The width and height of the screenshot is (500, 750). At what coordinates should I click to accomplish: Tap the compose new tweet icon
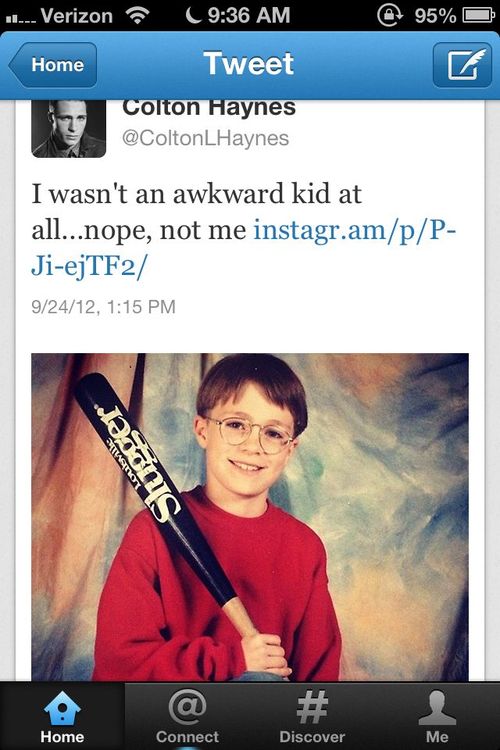tap(462, 65)
